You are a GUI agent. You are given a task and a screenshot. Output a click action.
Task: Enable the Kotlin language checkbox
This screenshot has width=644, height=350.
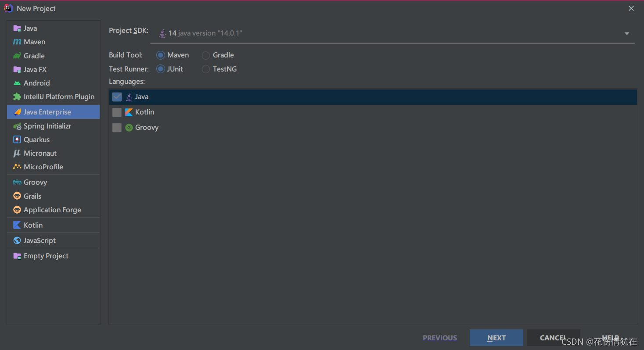117,112
